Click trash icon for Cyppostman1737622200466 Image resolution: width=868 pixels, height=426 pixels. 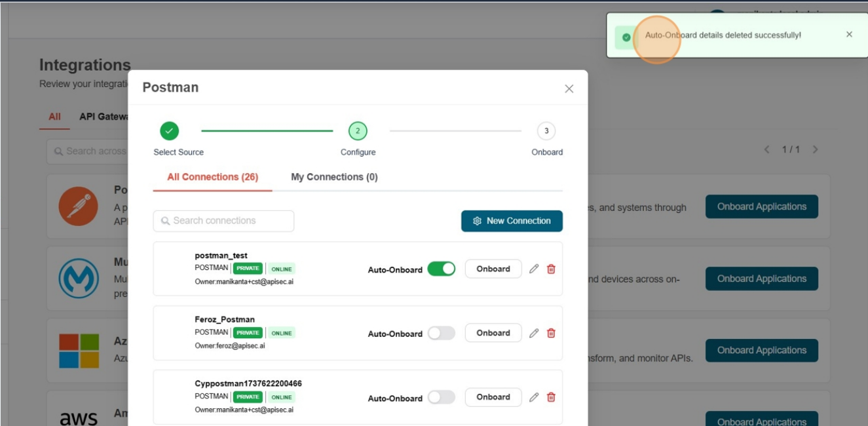[551, 397]
